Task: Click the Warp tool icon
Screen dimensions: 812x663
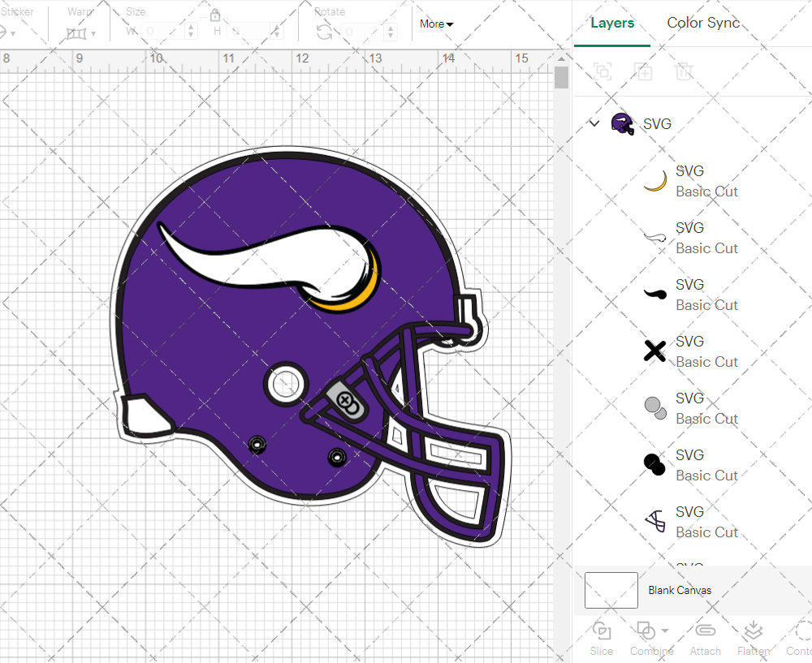Action: click(76, 33)
